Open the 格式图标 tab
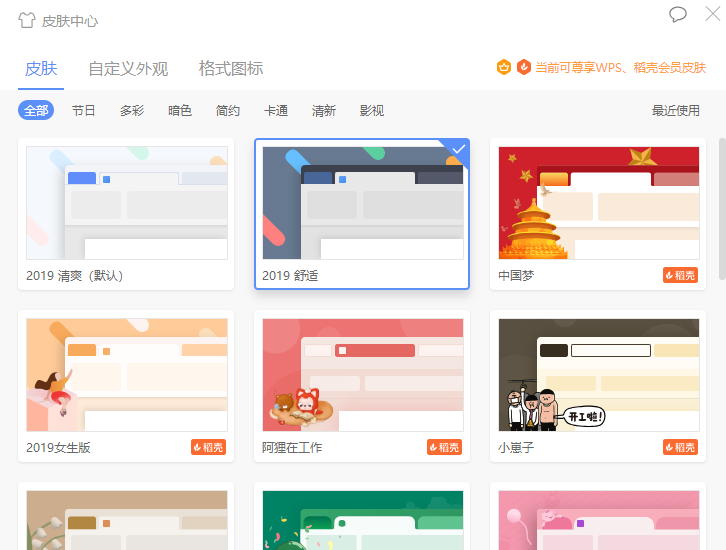The width and height of the screenshot is (726, 550). (231, 69)
